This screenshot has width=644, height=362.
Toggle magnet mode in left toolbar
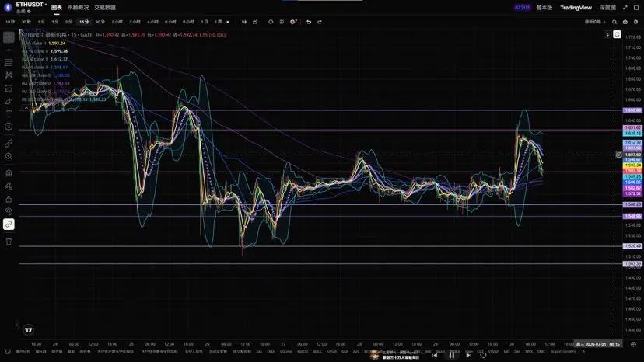pos(9,172)
